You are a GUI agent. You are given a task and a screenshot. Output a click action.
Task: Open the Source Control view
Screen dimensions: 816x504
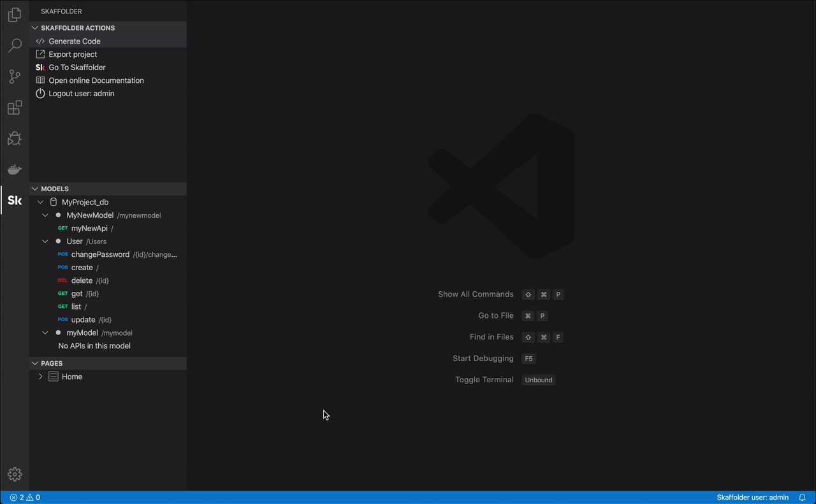point(15,76)
